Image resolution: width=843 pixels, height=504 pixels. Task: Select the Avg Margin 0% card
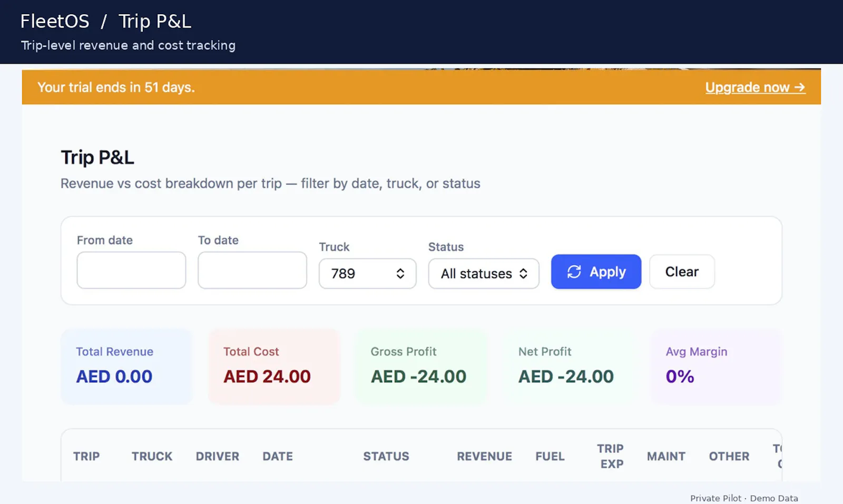coord(717,367)
